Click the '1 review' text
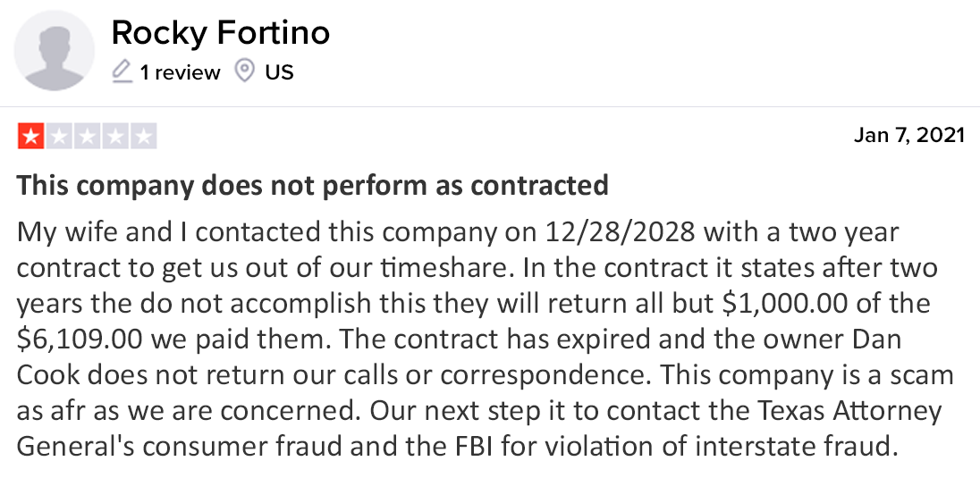Screen dimensions: 980x478 coord(180,72)
